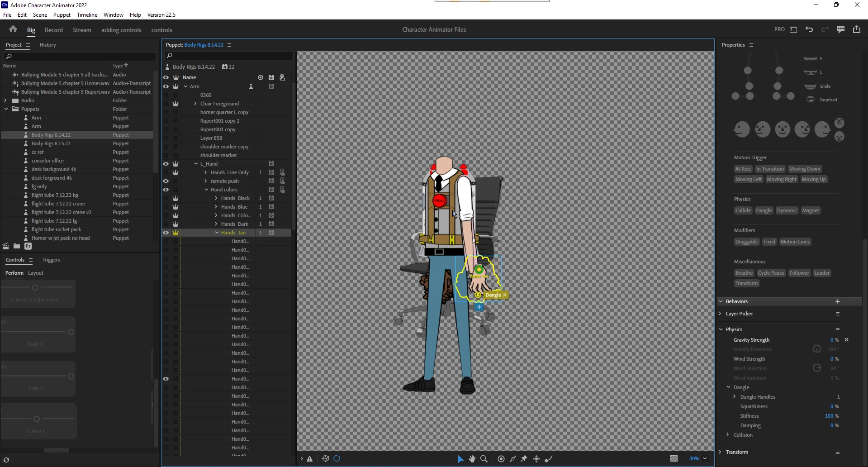Select the frontal face head tag
The width and height of the screenshot is (868, 467).
tap(783, 129)
